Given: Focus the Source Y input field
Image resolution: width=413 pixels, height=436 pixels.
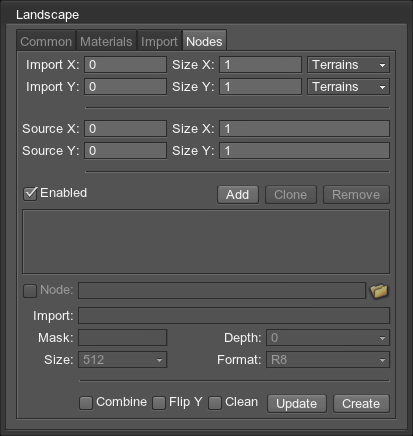Looking at the screenshot, I should click(x=125, y=151).
